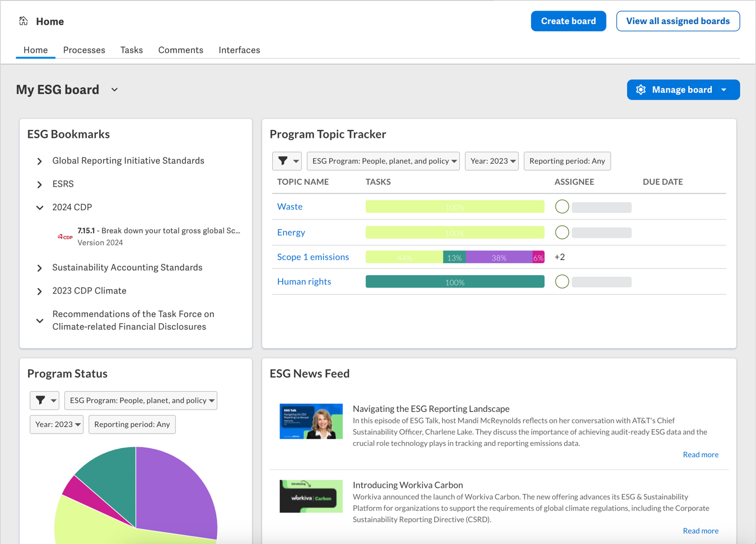
Task: Click the 38% purple segment of Scope 1 emissions
Action: coord(499,257)
